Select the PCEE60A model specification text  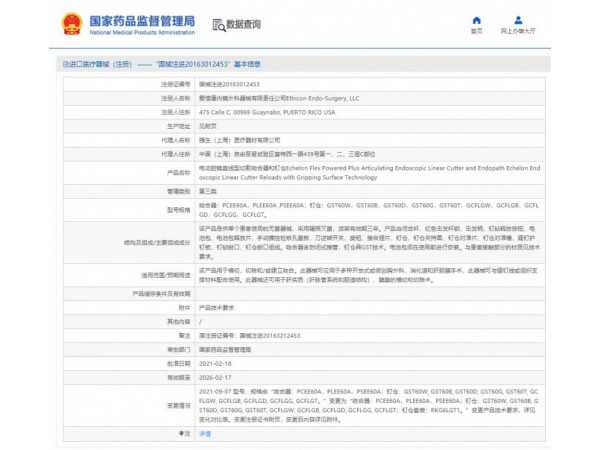coord(369,210)
